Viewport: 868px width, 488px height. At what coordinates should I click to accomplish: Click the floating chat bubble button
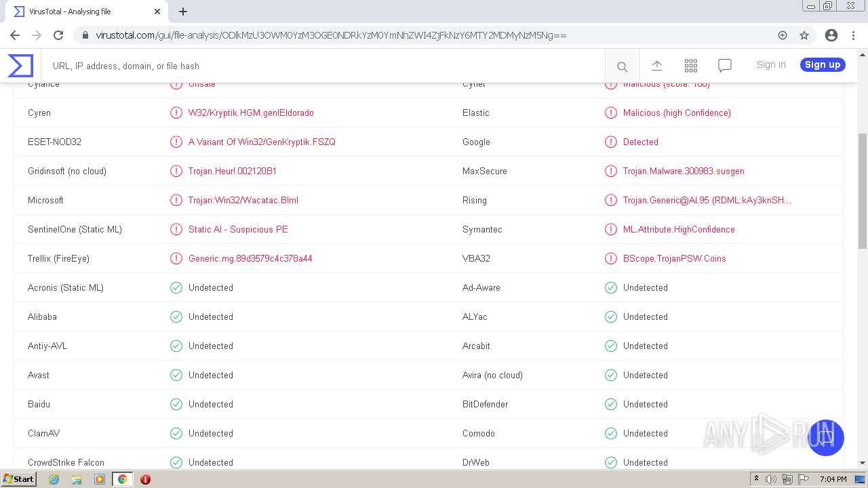point(825,437)
